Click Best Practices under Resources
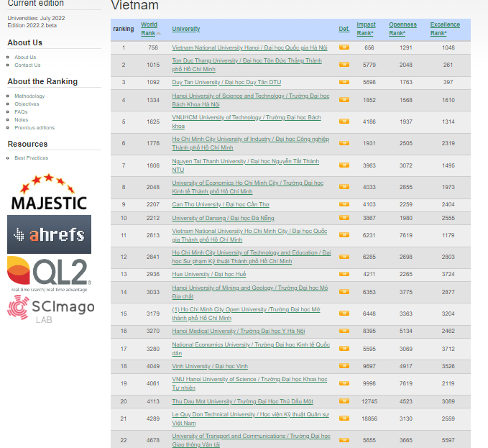Viewport: 488px width, 448px height. tap(31, 157)
